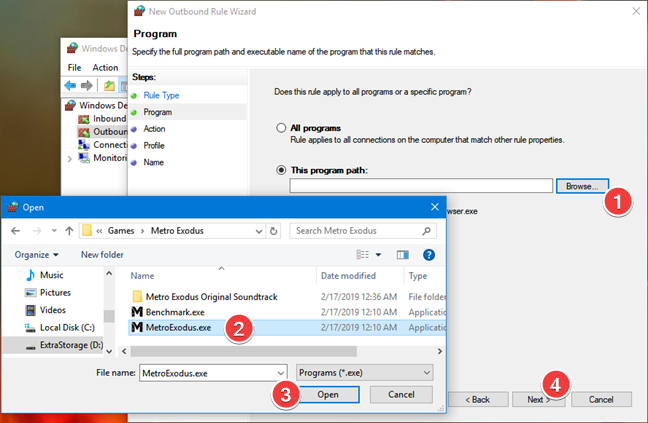The height and width of the screenshot is (423, 648).
Task: Expand the File name dropdown arrow
Action: 281,373
